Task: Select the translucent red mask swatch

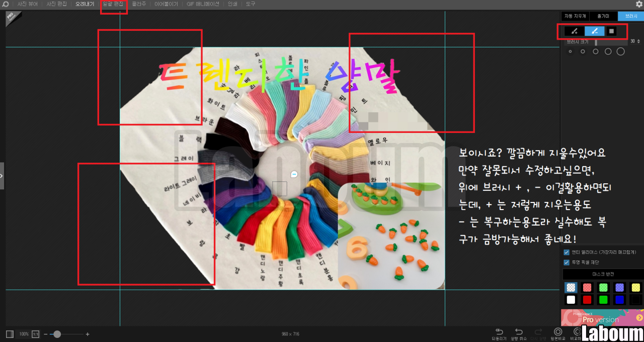Action: (x=587, y=287)
